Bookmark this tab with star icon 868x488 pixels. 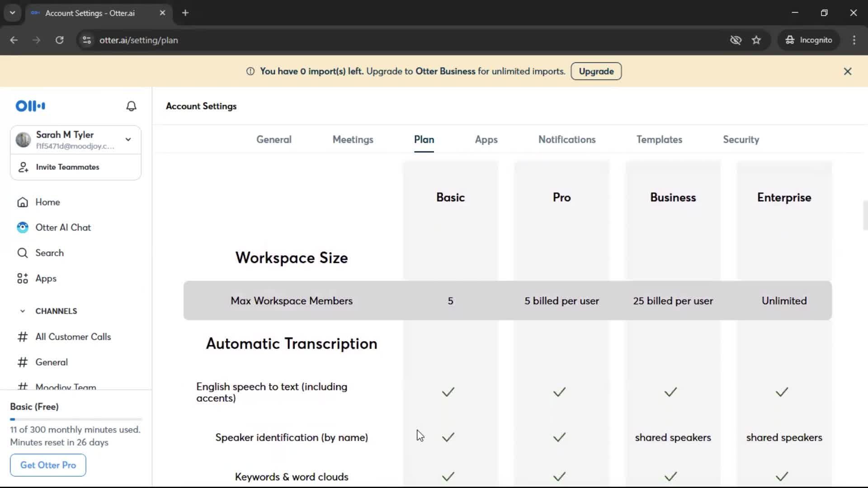coord(756,40)
